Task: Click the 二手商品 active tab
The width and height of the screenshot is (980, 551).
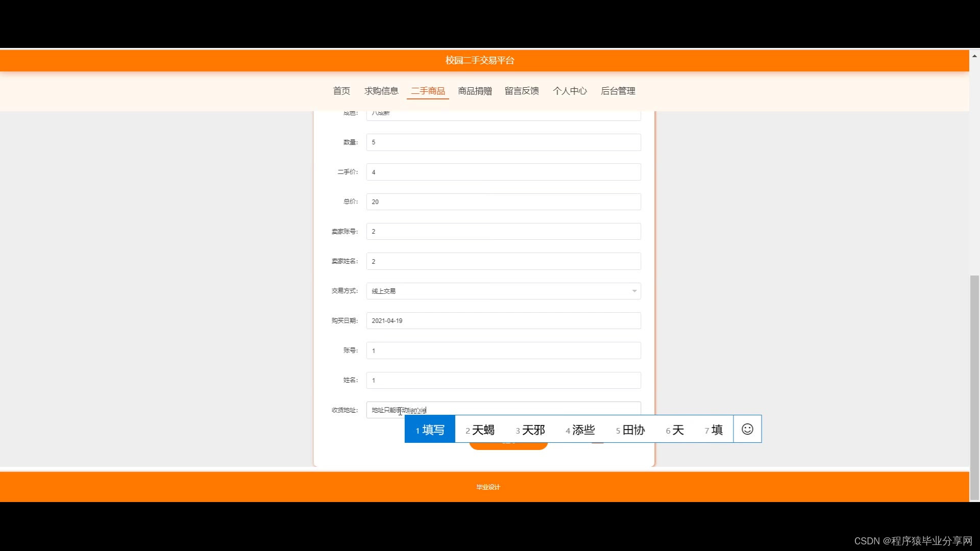Action: [428, 91]
